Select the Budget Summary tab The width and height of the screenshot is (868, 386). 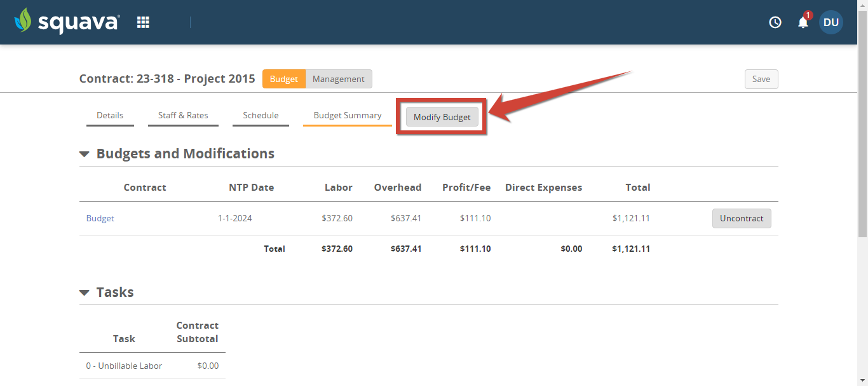348,115
